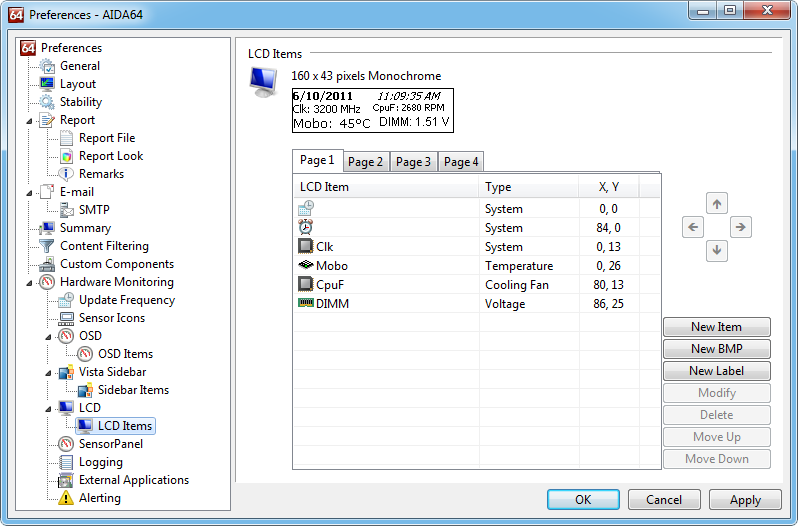The height and width of the screenshot is (526, 798).
Task: Collapse the Report tree node
Action: [x=30, y=121]
